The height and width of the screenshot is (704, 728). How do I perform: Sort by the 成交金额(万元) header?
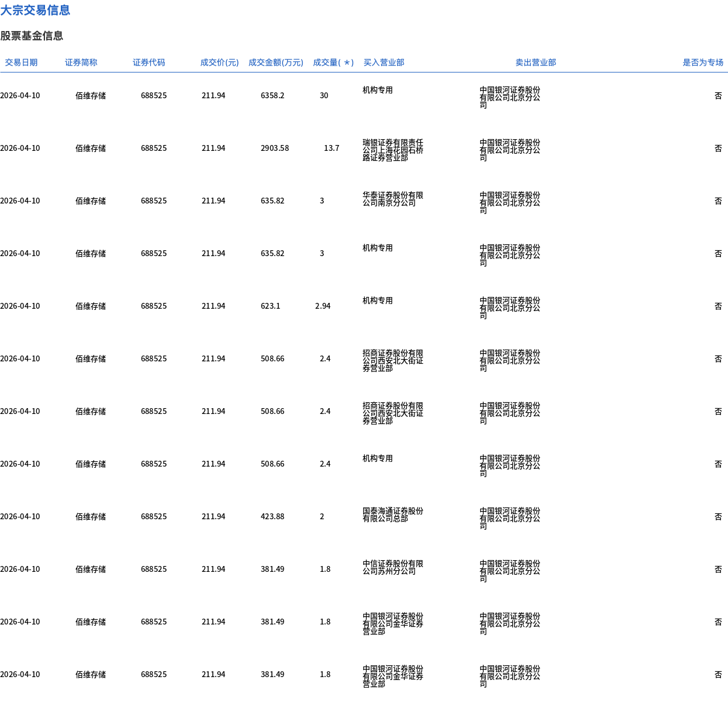(x=276, y=63)
